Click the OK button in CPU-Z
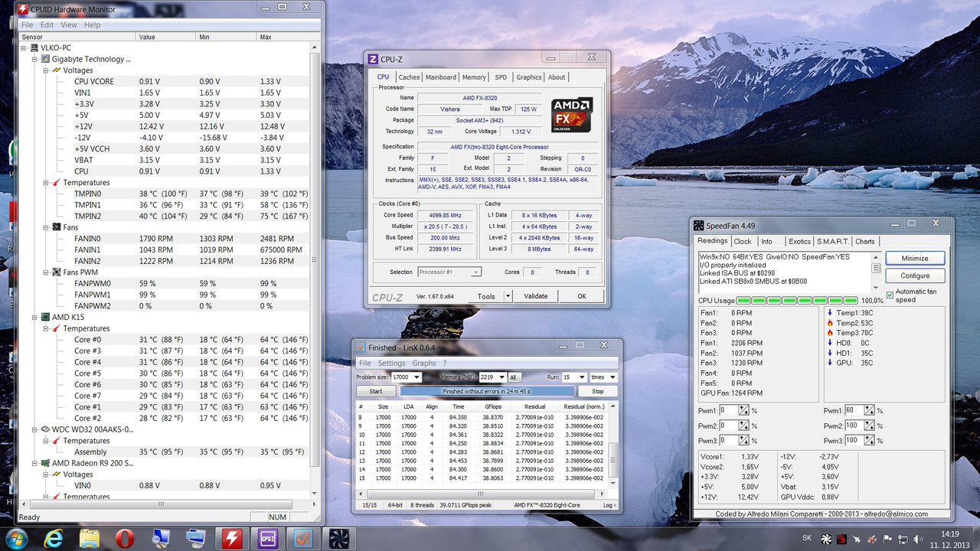 581,296
